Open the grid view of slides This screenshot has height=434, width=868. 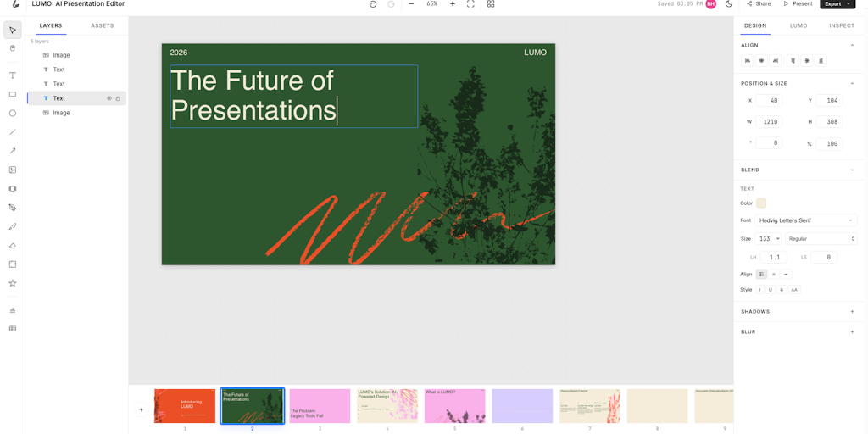491,4
